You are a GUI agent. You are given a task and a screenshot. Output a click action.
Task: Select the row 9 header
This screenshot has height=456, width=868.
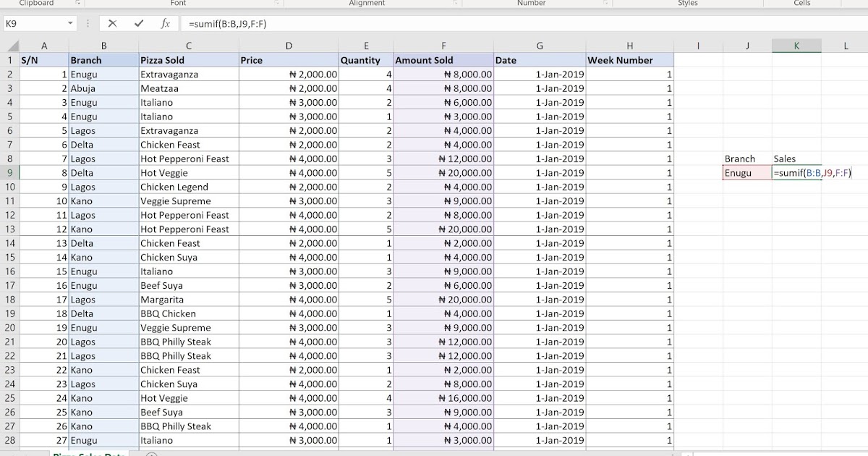coord(10,172)
